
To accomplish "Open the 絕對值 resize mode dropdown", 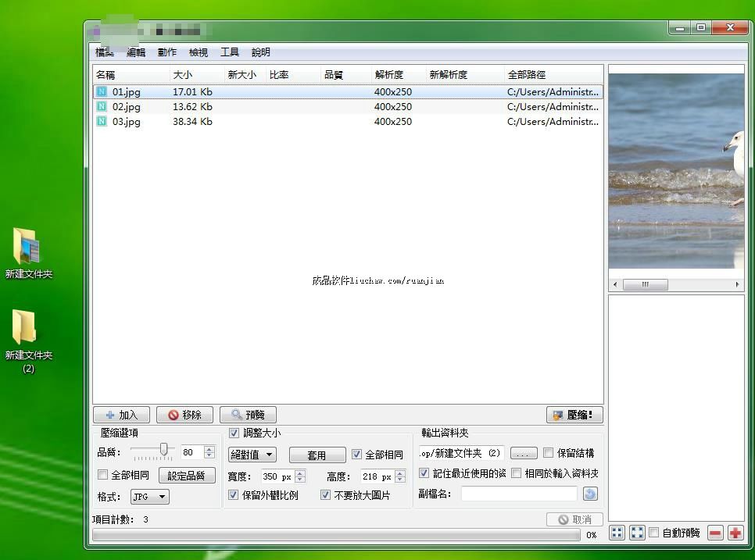I will click(252, 455).
